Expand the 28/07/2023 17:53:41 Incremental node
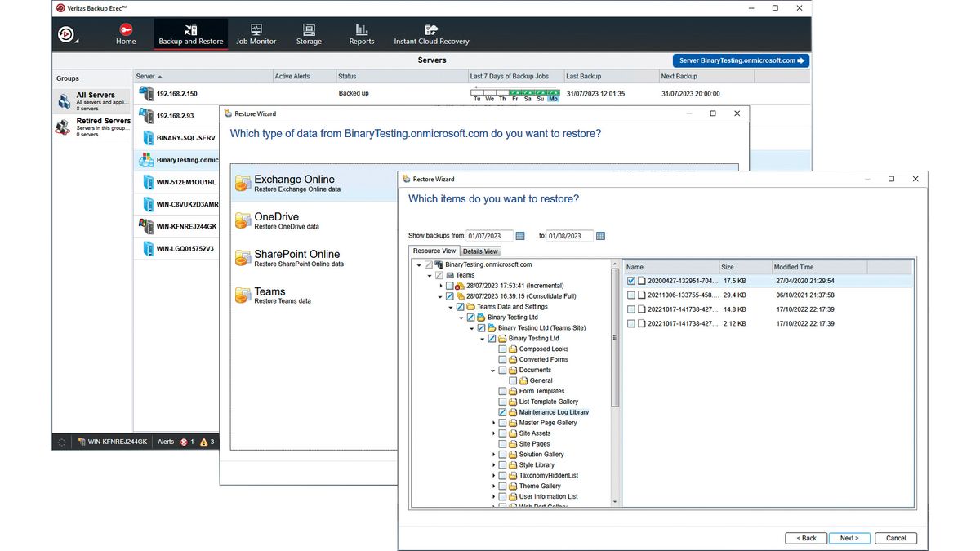980x551 pixels. coord(440,287)
